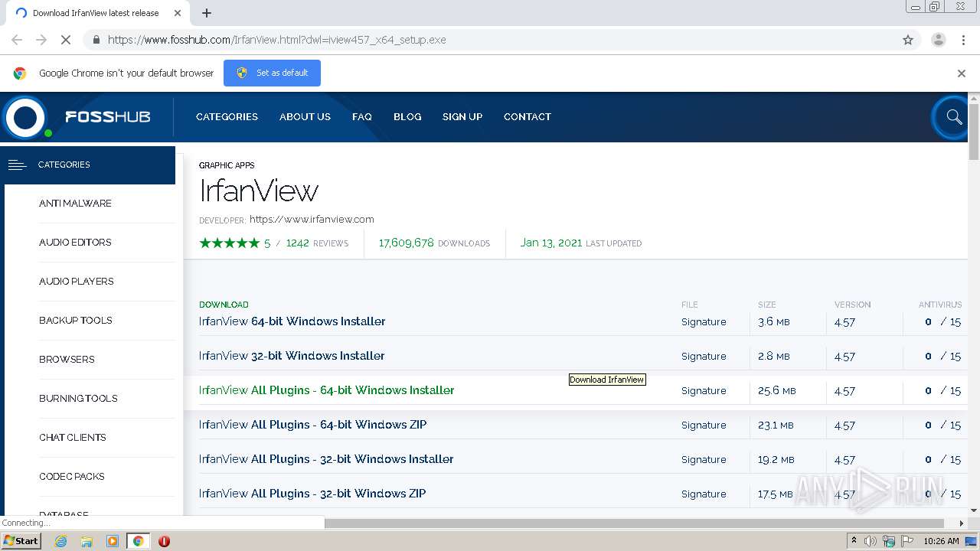Open the CONTACT page

pyautogui.click(x=528, y=117)
